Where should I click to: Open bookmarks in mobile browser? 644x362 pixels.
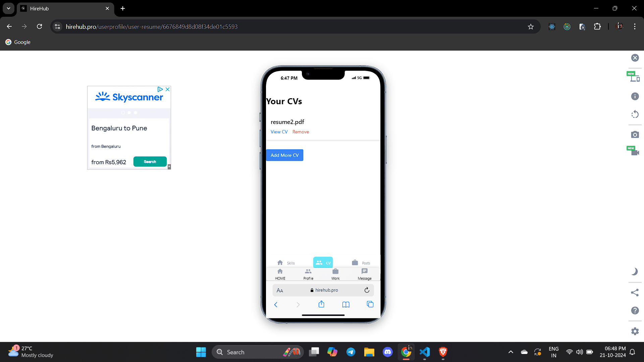click(345, 304)
